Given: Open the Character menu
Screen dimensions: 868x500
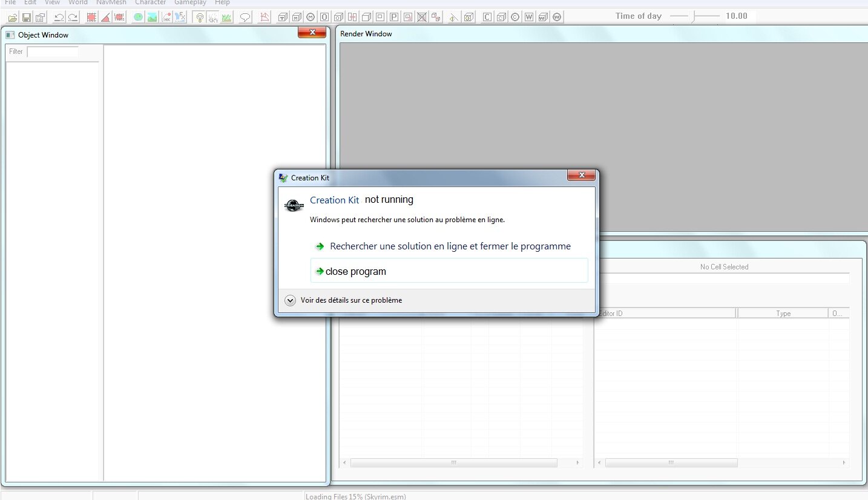Looking at the screenshot, I should point(150,2).
